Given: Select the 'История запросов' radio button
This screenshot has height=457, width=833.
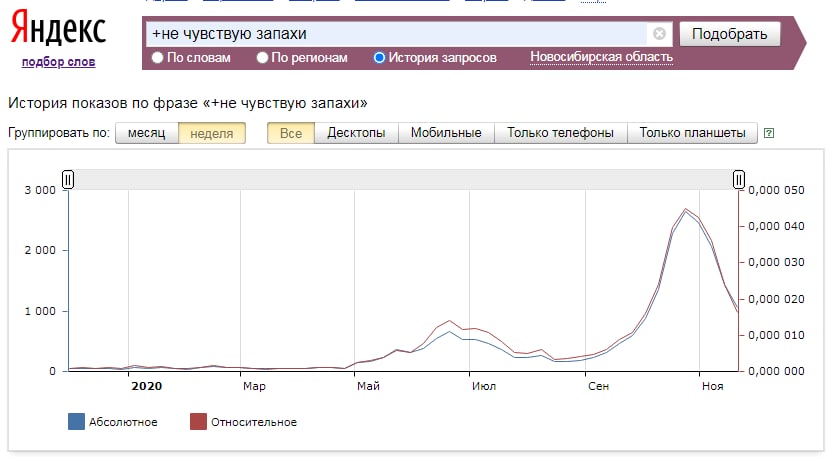Looking at the screenshot, I should [379, 57].
